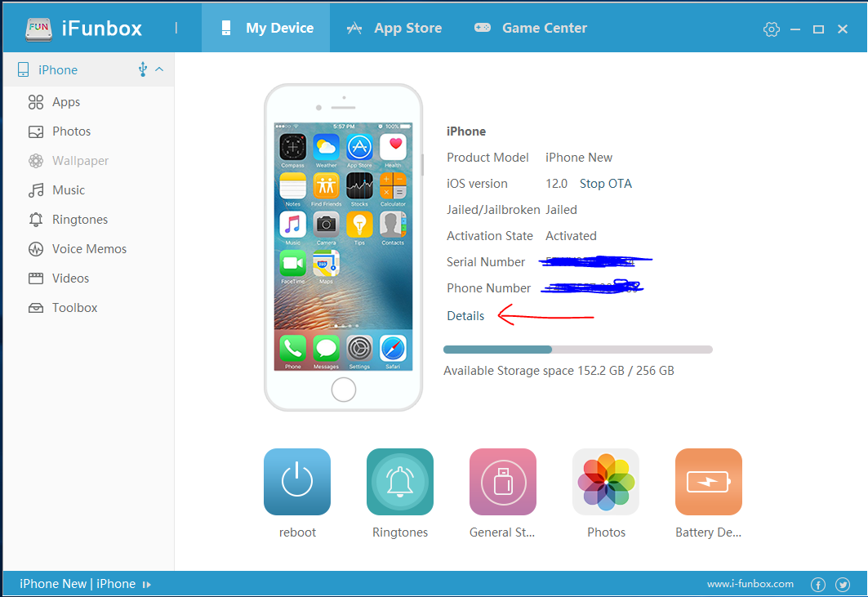Click the reboot power icon
The image size is (868, 597).
click(297, 482)
